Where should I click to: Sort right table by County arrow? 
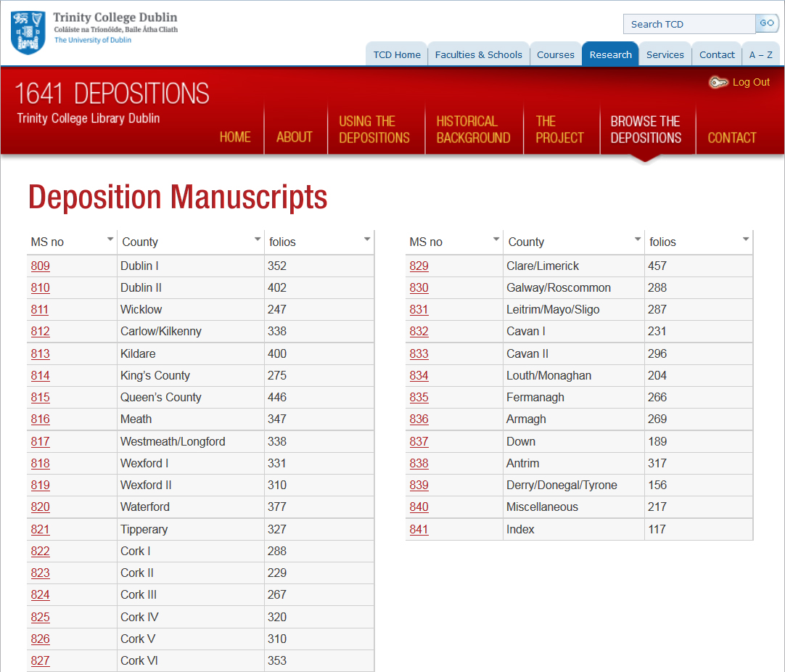click(638, 239)
